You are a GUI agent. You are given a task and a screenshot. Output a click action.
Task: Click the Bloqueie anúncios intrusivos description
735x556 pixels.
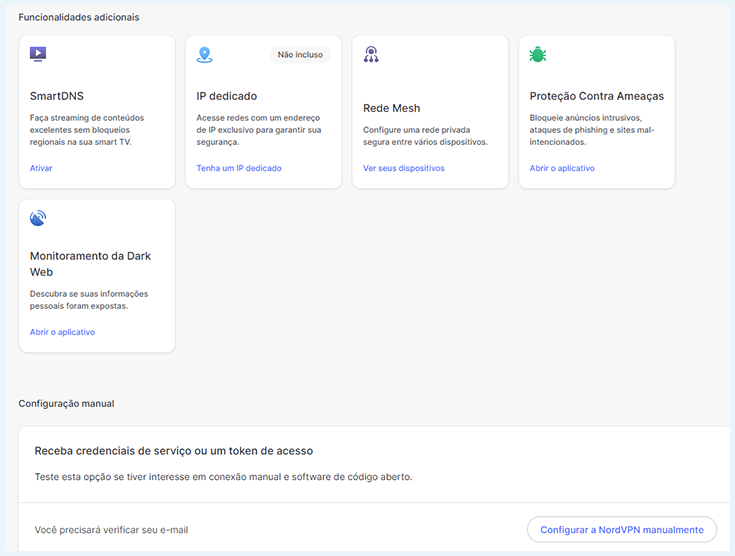[x=592, y=130]
